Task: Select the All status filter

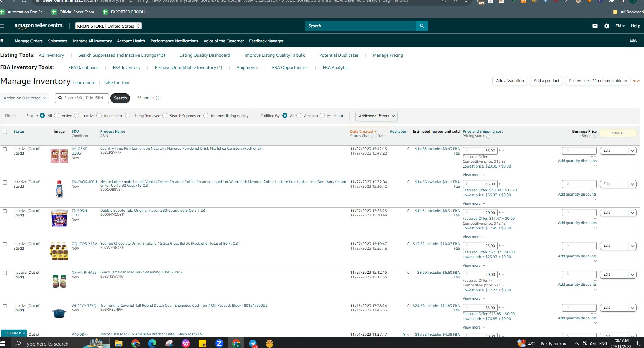Action: pos(42,116)
